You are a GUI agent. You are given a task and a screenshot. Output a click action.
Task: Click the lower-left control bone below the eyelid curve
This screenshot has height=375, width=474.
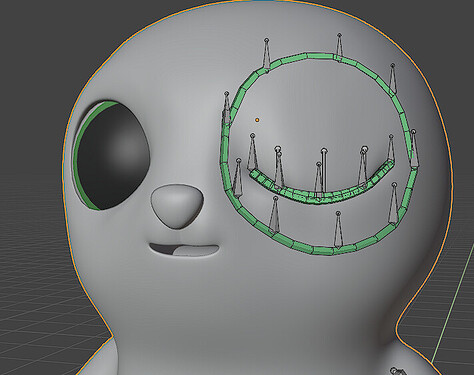coord(274,214)
